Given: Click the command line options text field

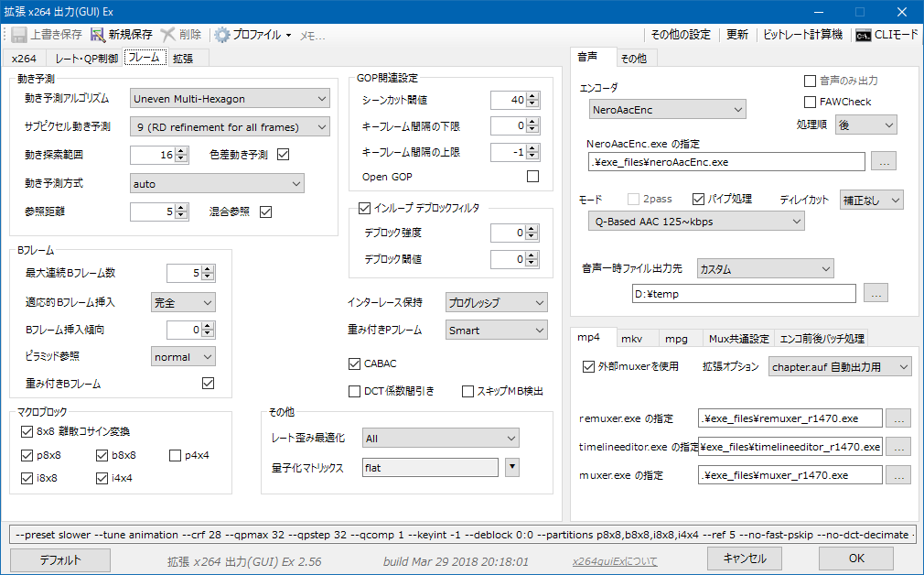Looking at the screenshot, I should pyautogui.click(x=463, y=535).
